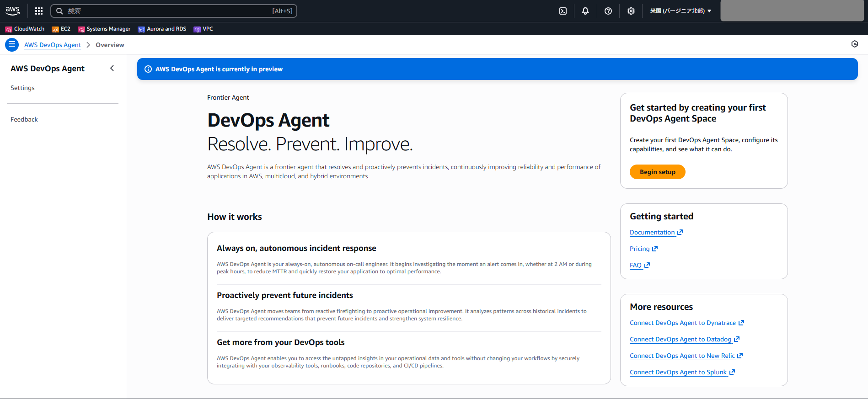
Task: Open Aurora and RDS favorite shortcut
Action: (x=162, y=29)
